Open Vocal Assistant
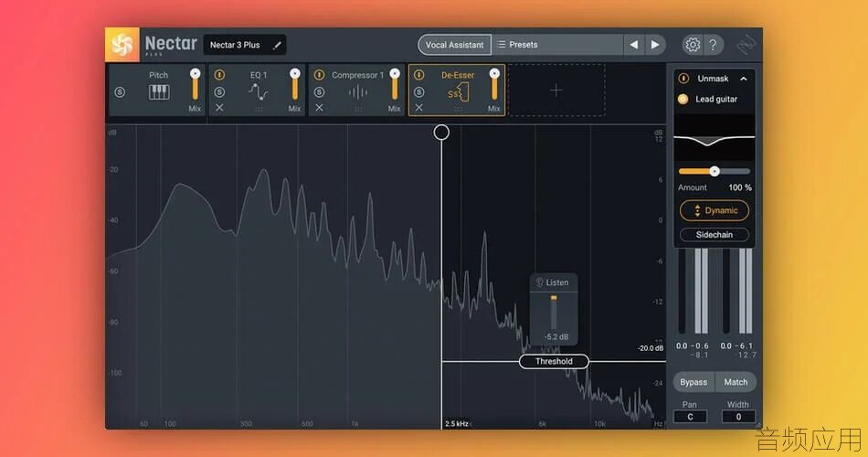Screen dimensions: 868x457 click(454, 45)
